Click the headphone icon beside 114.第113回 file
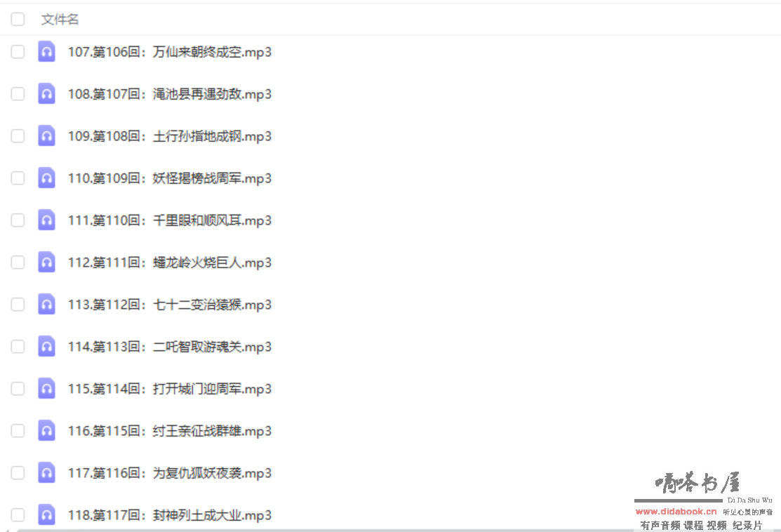This screenshot has width=781, height=532. tap(46, 347)
